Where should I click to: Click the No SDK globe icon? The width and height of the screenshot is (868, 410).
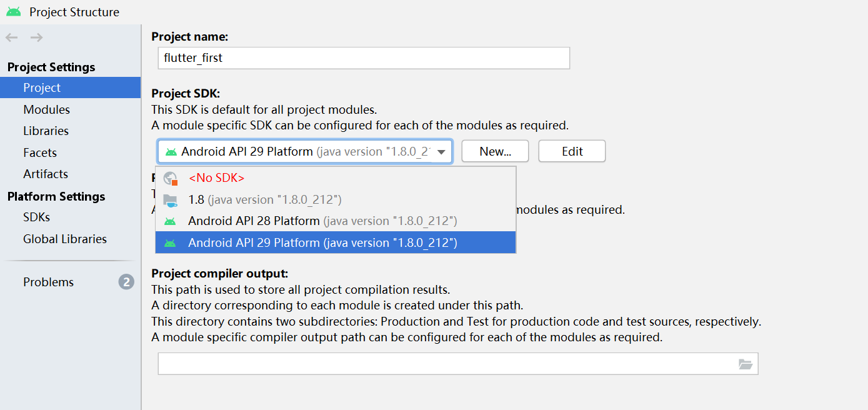[x=171, y=178]
